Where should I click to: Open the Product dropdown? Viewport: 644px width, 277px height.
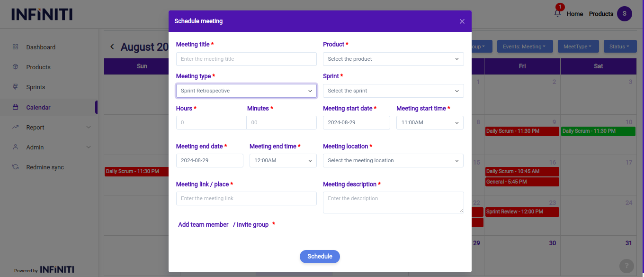point(393,59)
